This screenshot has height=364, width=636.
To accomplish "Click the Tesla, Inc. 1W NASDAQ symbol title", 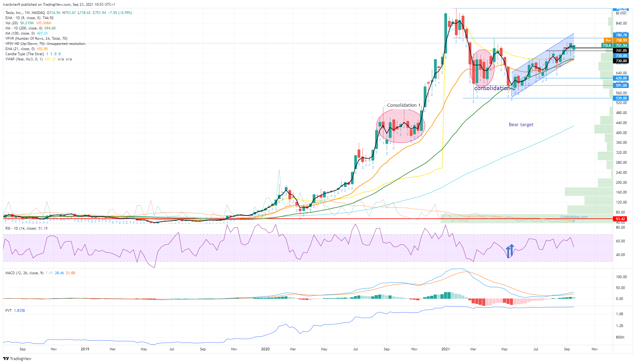I will 25,13.
